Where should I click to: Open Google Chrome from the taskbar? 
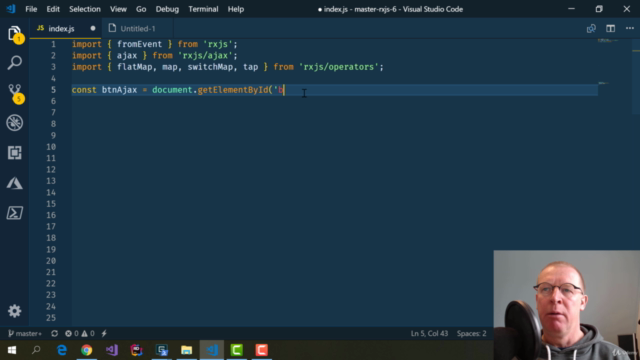click(x=87, y=350)
